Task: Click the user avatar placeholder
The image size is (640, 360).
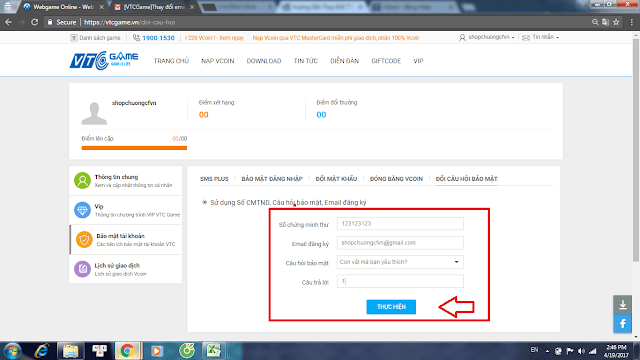Action: 94,113
